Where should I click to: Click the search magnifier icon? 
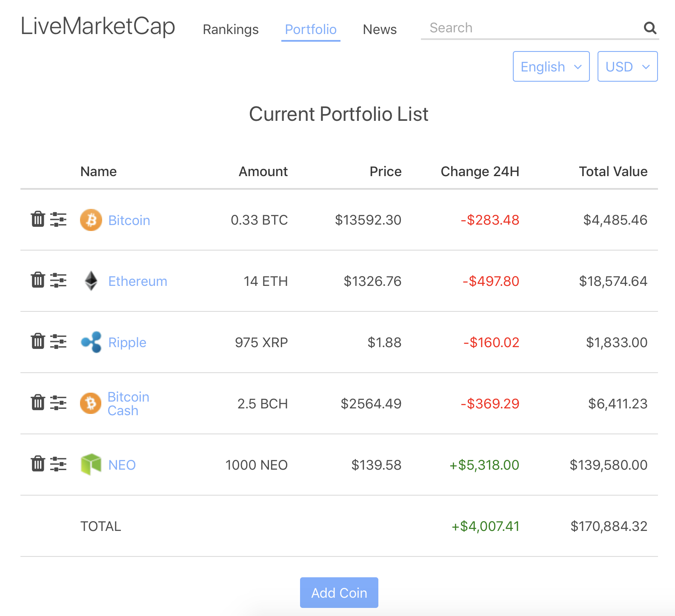coord(649,28)
